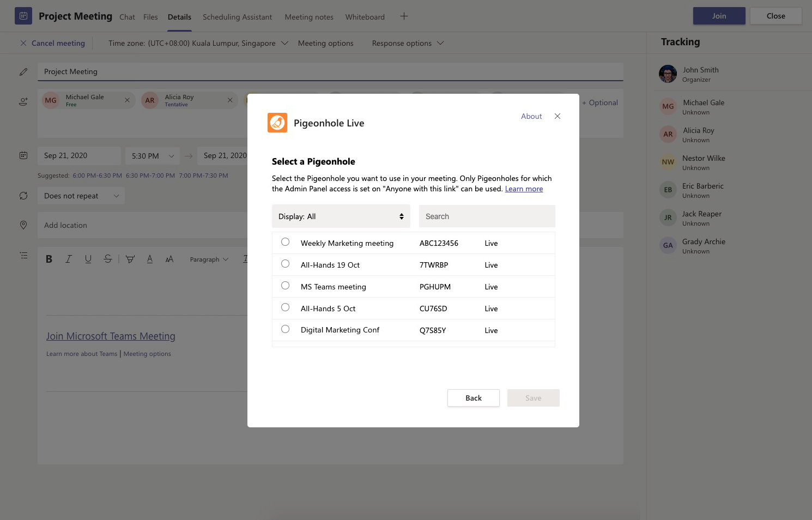This screenshot has height=520, width=812.
Task: Toggle italic formatting
Action: tap(69, 259)
